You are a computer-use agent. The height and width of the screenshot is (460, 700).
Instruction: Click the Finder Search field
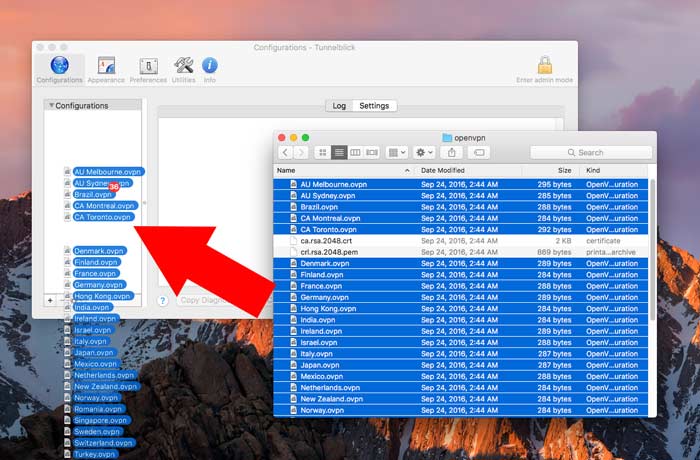pos(591,153)
